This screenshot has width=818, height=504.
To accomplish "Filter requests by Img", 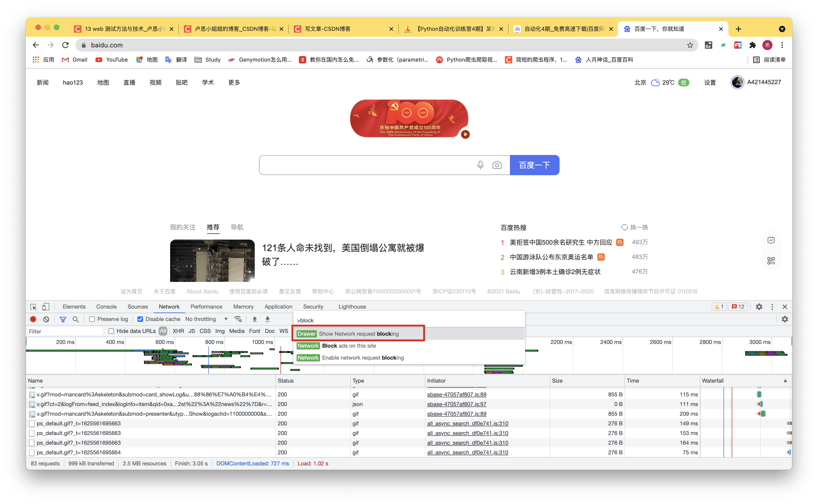I will coord(220,331).
